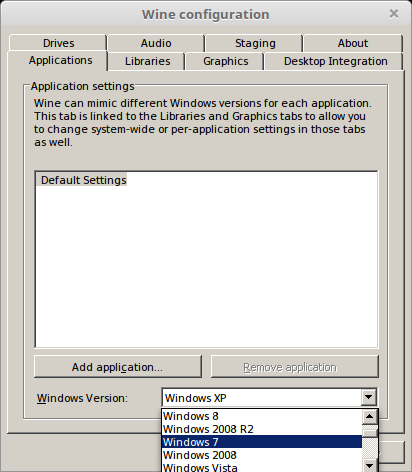This screenshot has width=412, height=472.
Task: Open the Desktop Integration tab
Action: [x=335, y=61]
